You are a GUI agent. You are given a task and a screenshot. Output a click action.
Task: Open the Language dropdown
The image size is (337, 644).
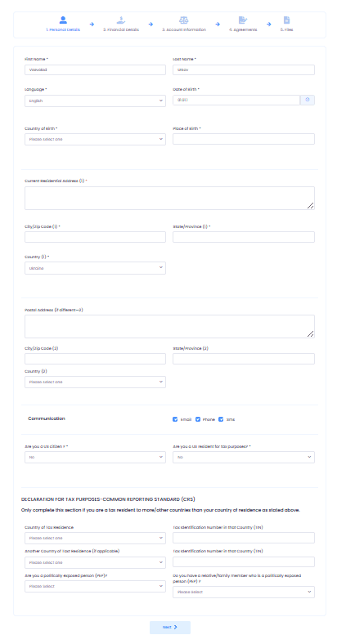pos(96,101)
